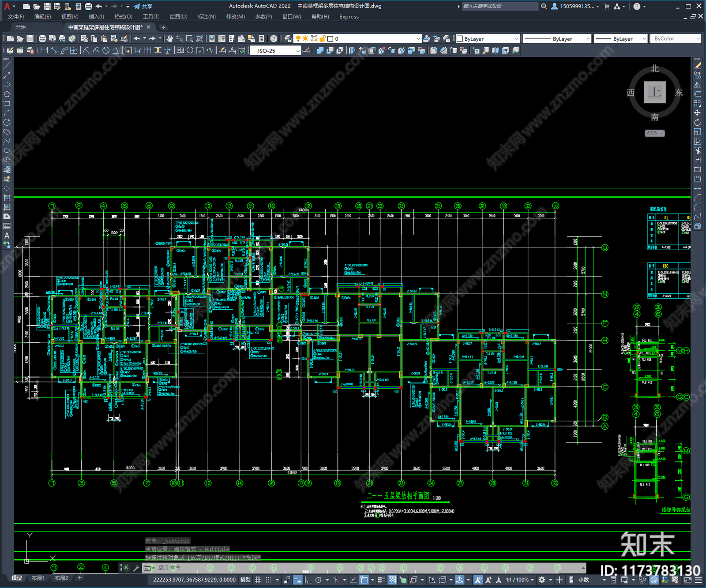Open the QuickCalc calculator icon

[261, 39]
